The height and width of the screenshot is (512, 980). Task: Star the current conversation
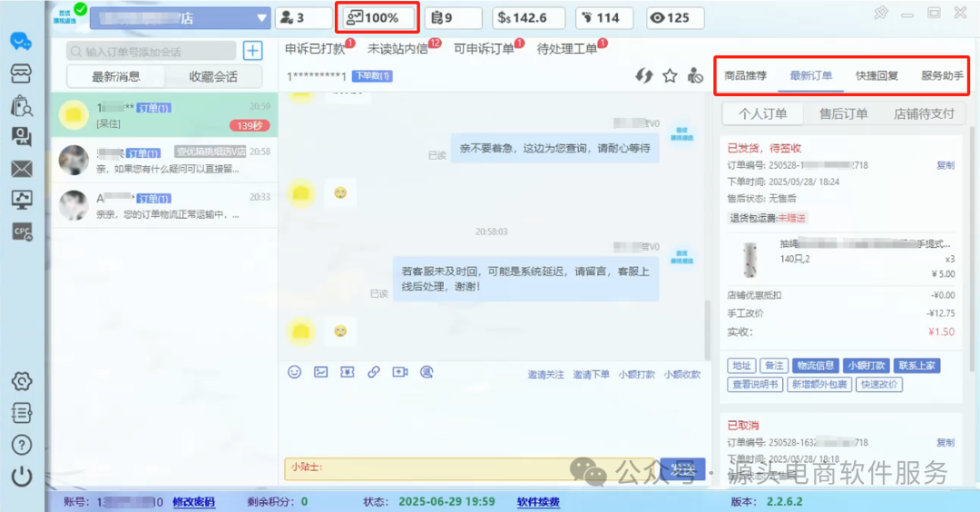click(x=670, y=75)
